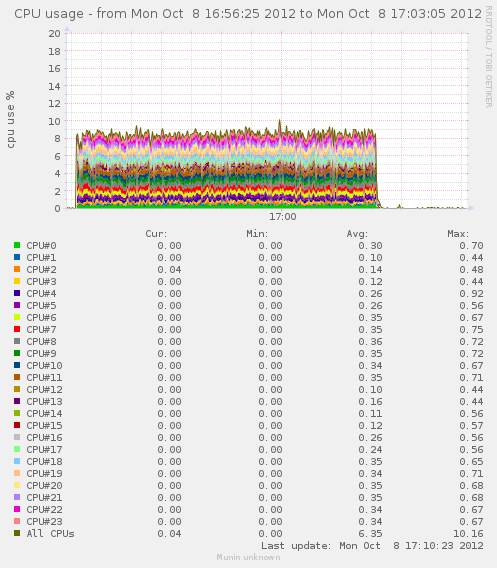The height and width of the screenshot is (568, 497).
Task: Click the peak spike near 17:00
Action: [x=280, y=122]
